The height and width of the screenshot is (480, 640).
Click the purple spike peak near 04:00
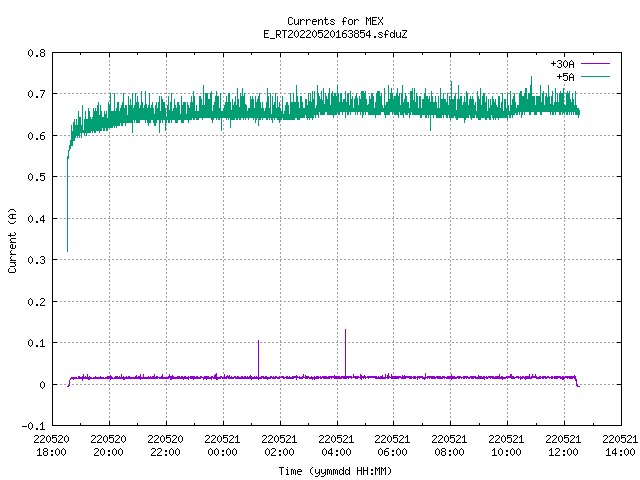(346, 330)
